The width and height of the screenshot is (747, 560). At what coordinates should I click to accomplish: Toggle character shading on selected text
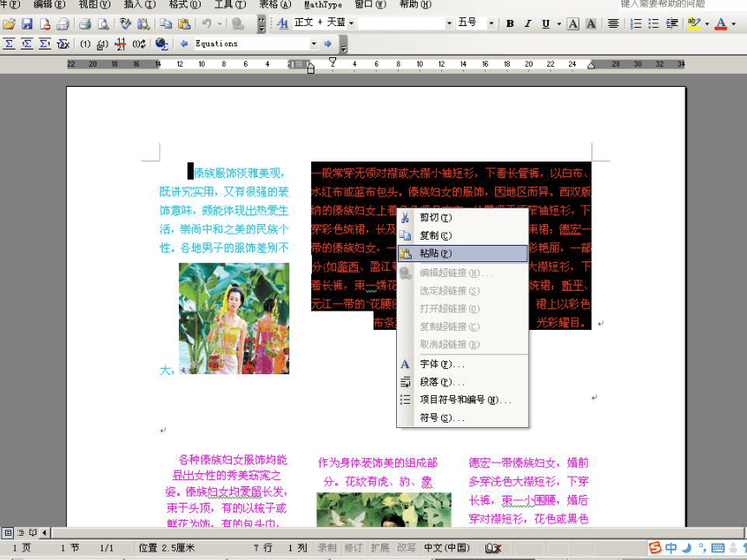pos(591,23)
